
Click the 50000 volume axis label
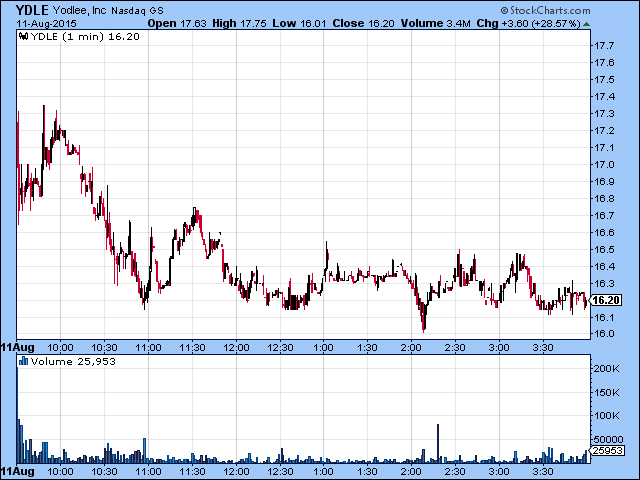point(608,440)
